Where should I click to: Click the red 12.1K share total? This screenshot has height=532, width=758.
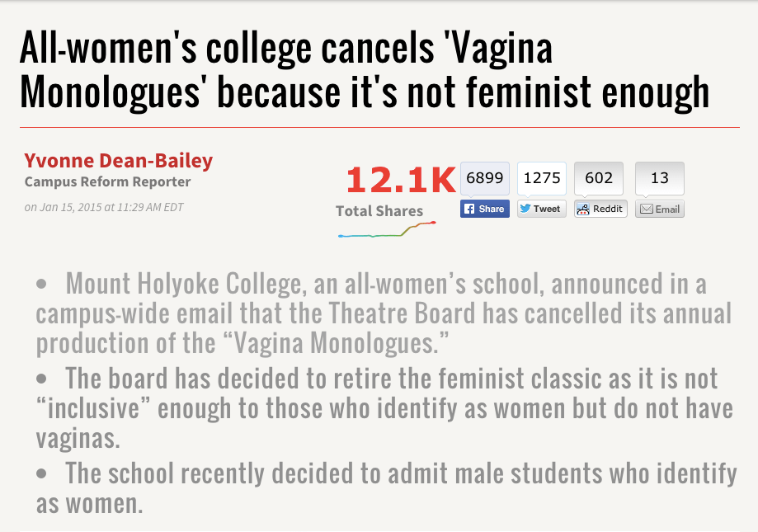(x=400, y=179)
